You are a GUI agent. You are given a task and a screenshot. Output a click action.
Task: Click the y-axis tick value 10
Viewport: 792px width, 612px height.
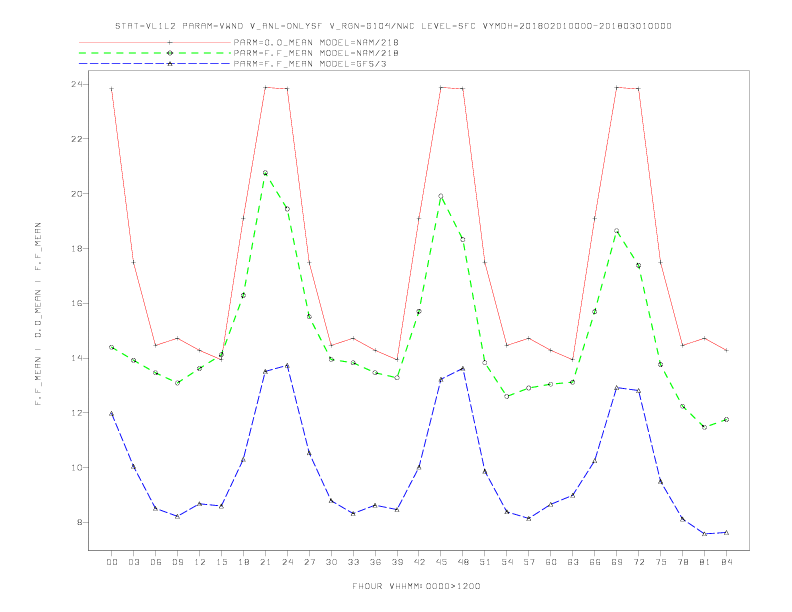(x=77, y=468)
